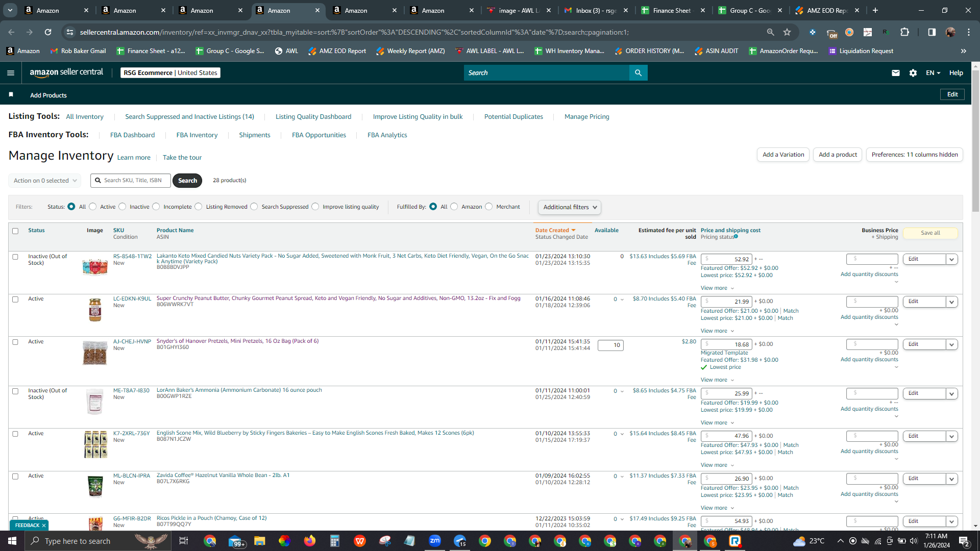This screenshot has width=980, height=551.
Task: Select the Active status radio filter
Action: click(x=92, y=207)
